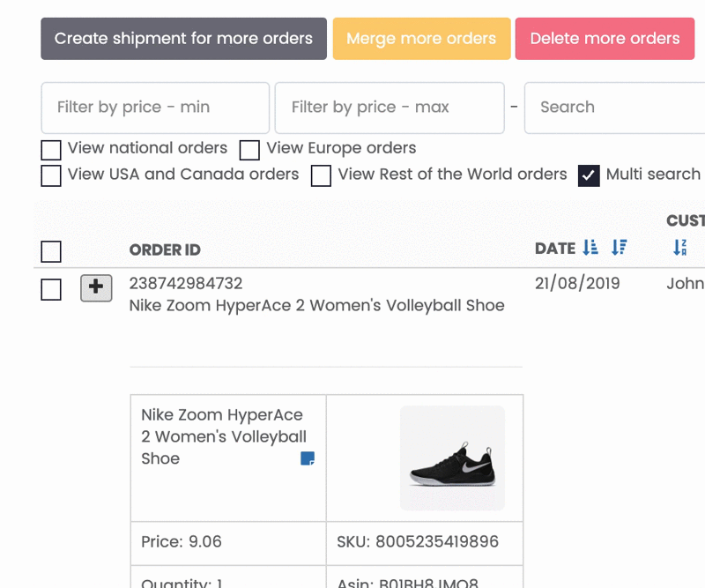
Task: Click the blue note icon beside product name
Action: coord(308,458)
